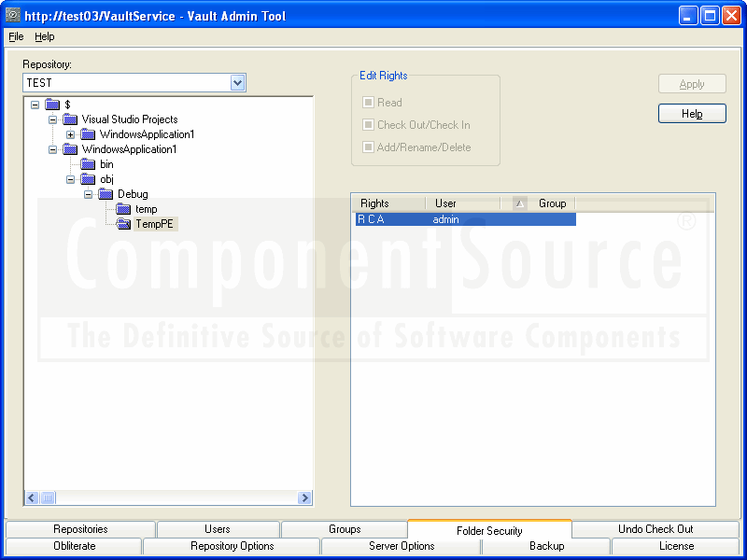Open the Help menu
The width and height of the screenshot is (747, 560).
pyautogui.click(x=45, y=36)
